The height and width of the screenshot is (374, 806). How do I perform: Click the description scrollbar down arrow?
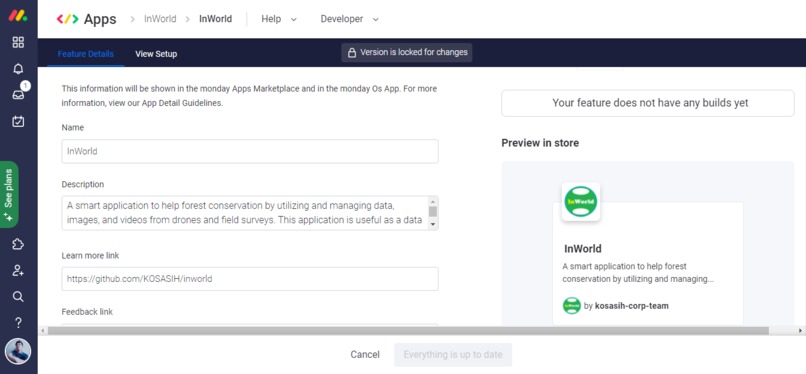pyautogui.click(x=433, y=225)
